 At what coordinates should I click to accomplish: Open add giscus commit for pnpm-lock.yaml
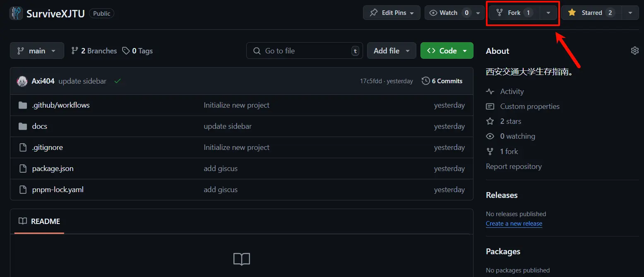click(x=221, y=190)
